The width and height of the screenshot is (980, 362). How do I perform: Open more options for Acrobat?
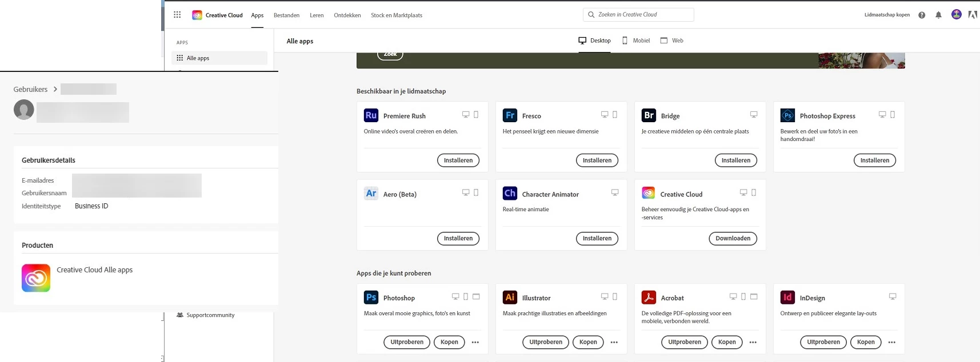coord(753,343)
